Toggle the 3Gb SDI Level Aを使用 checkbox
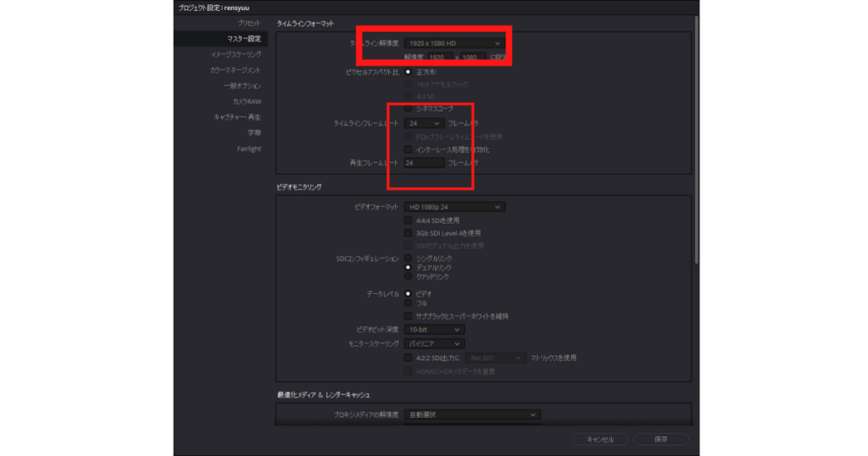Image resolution: width=868 pixels, height=456 pixels. [x=409, y=232]
